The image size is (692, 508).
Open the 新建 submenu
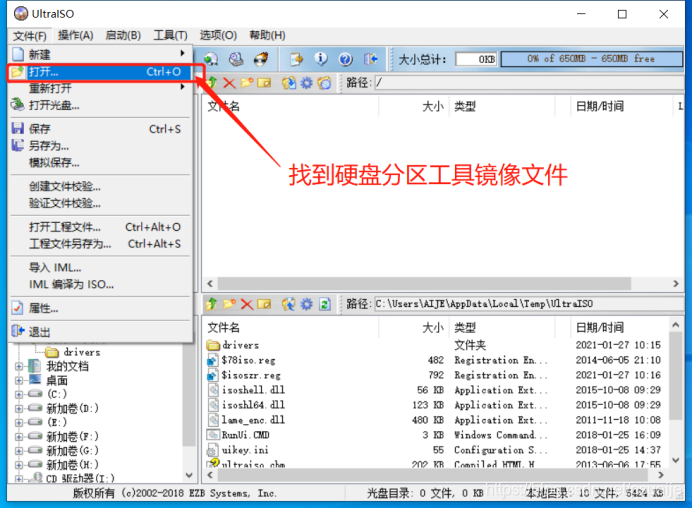tap(100, 54)
